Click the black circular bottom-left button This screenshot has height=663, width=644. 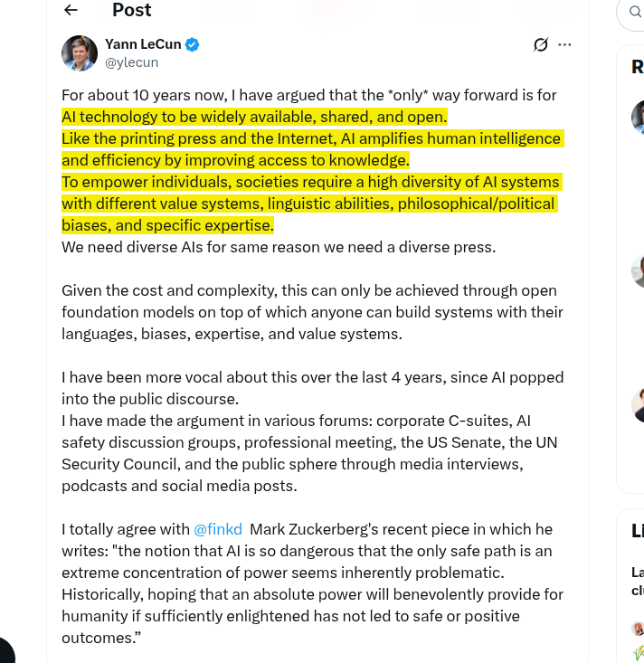point(6,650)
